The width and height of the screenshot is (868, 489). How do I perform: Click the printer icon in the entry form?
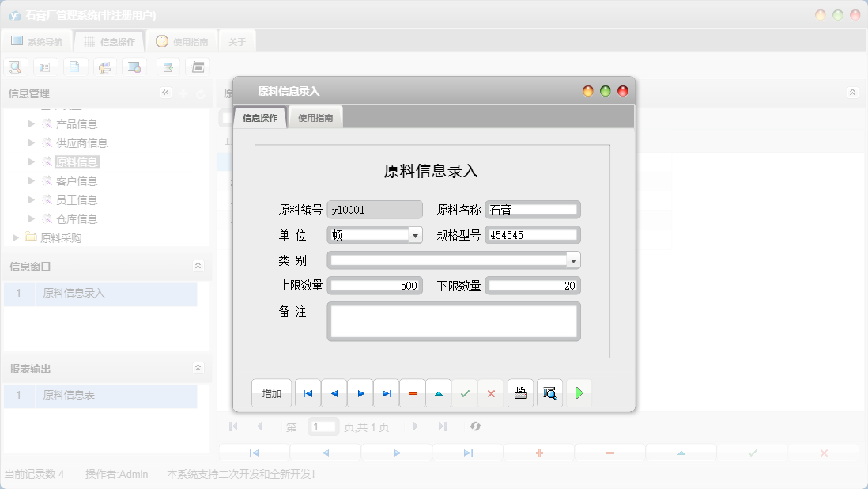520,393
